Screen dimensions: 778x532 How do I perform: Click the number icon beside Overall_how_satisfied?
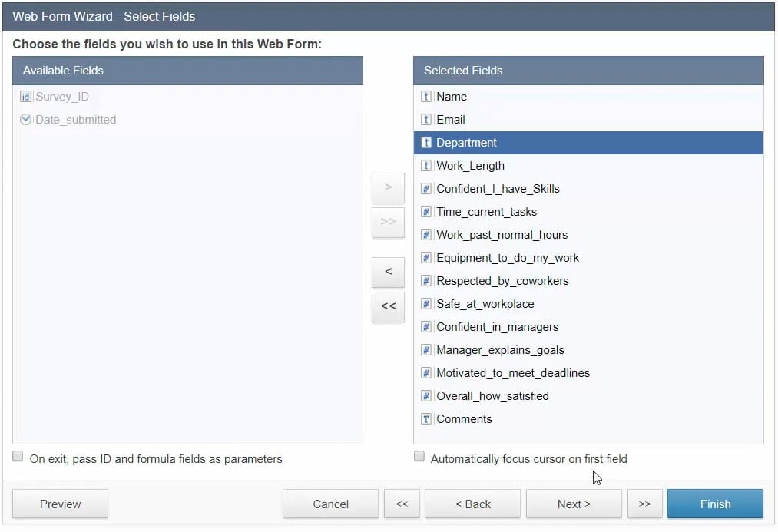426,396
